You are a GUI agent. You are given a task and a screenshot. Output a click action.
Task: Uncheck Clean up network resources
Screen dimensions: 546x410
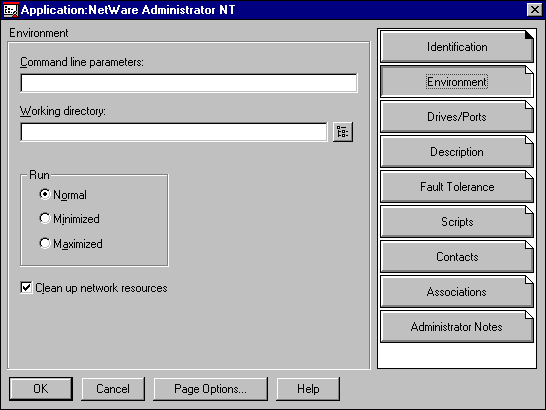26,288
